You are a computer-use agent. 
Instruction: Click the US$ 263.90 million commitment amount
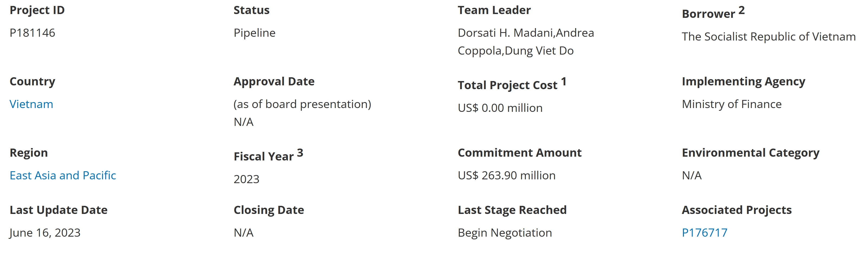click(x=506, y=176)
